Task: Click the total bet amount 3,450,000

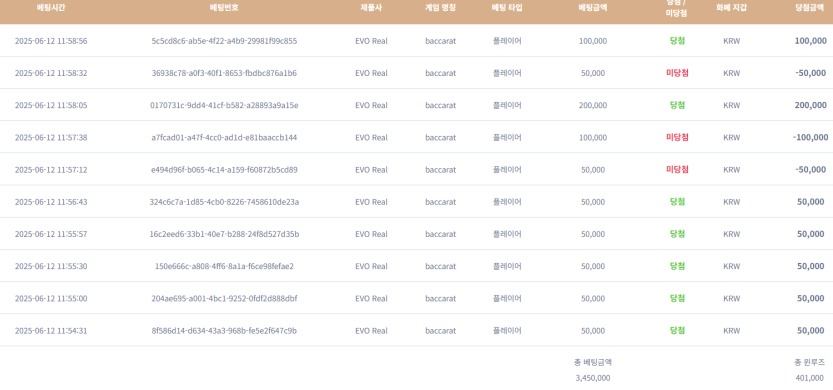Action: pyautogui.click(x=593, y=378)
